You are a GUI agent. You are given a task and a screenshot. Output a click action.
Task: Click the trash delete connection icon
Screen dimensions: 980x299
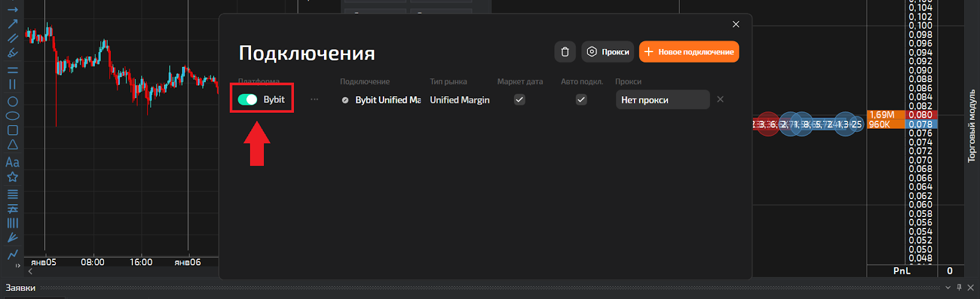(x=565, y=52)
